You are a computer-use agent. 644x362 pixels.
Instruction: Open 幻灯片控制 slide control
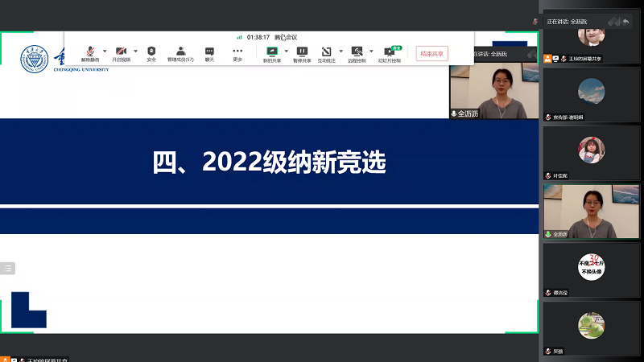[x=390, y=53]
